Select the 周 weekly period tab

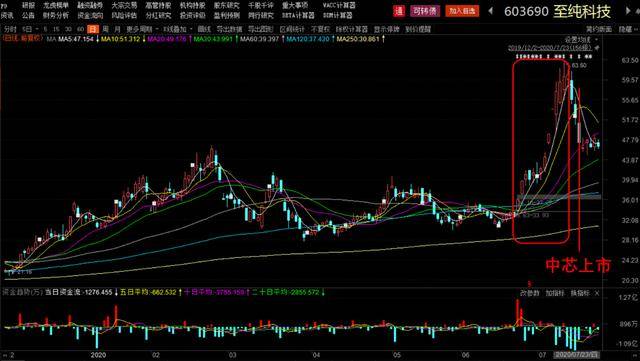click(x=105, y=29)
